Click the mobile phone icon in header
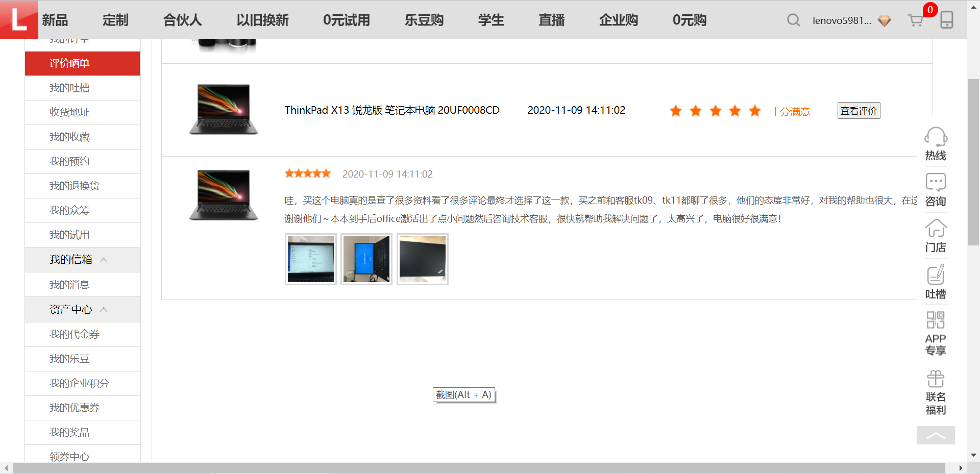Image resolution: width=980 pixels, height=474 pixels. (x=947, y=20)
